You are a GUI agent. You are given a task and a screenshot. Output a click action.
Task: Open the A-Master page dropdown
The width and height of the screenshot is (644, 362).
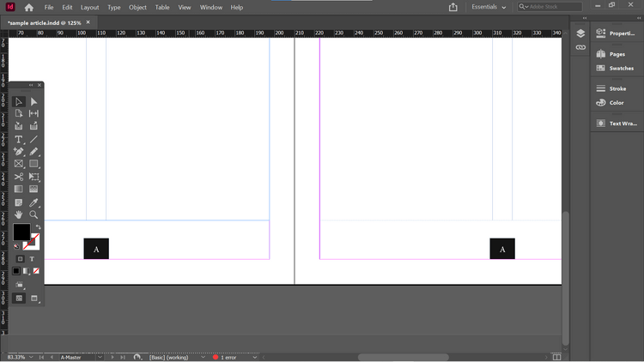pos(100,358)
